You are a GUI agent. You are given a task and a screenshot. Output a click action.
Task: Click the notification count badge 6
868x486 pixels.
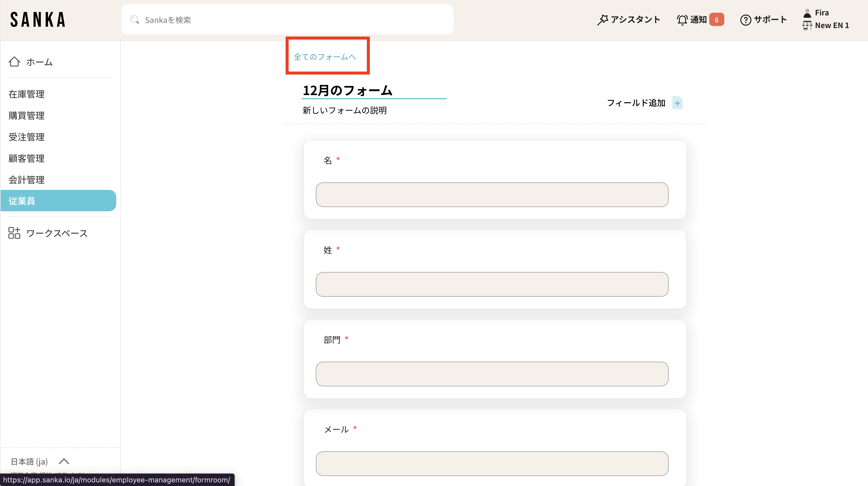click(x=716, y=20)
